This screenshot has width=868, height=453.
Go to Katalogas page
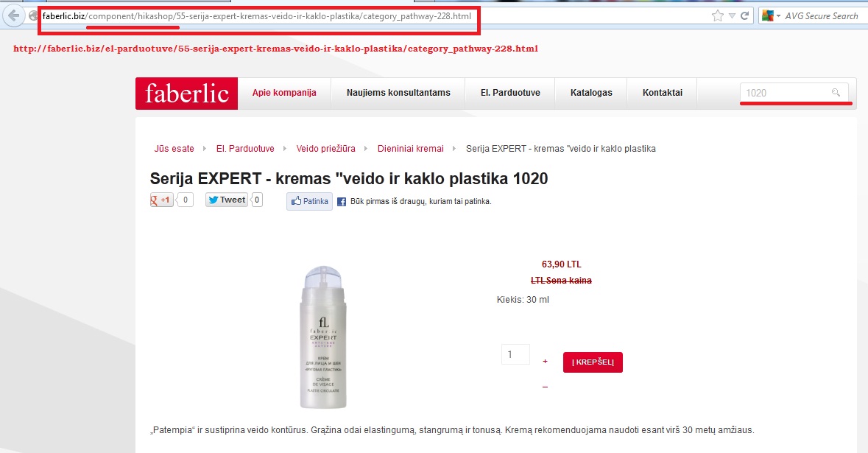click(591, 93)
